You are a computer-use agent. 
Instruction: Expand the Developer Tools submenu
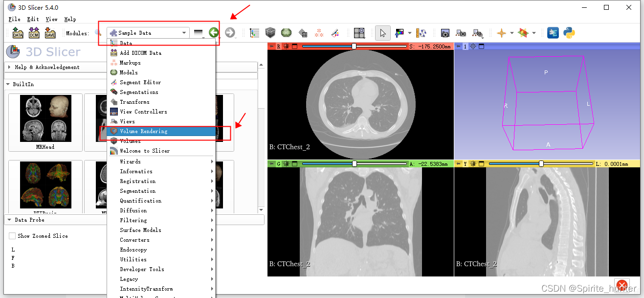(x=161, y=269)
